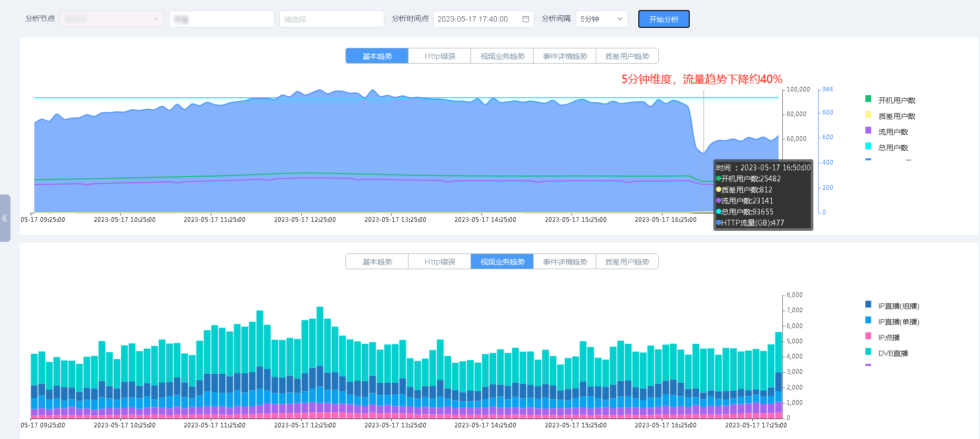Select 事件详情趋势 tab in top chart

point(565,56)
